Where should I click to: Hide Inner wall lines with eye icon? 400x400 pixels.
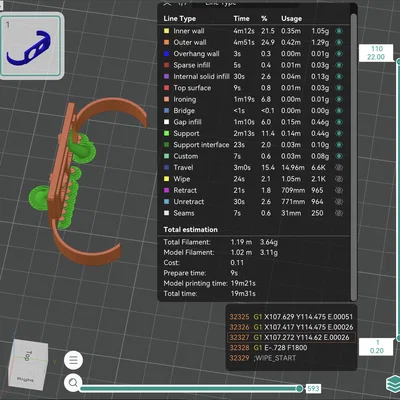click(339, 31)
